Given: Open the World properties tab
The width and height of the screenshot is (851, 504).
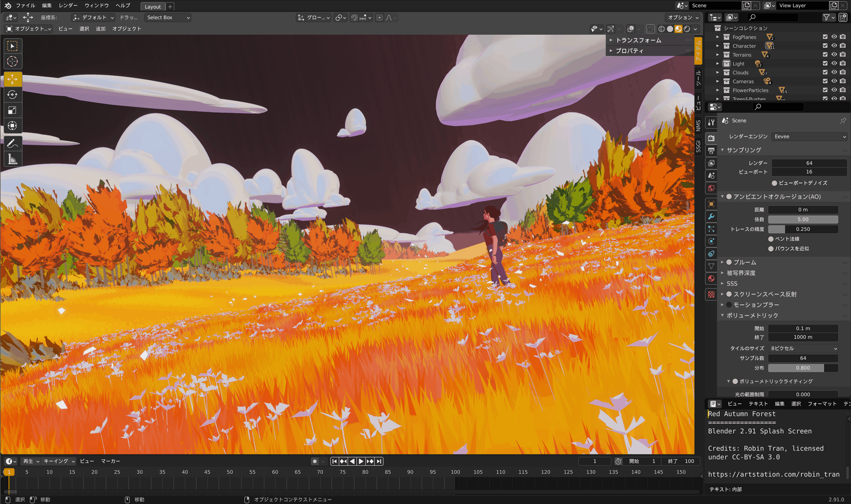Looking at the screenshot, I should pyautogui.click(x=711, y=188).
